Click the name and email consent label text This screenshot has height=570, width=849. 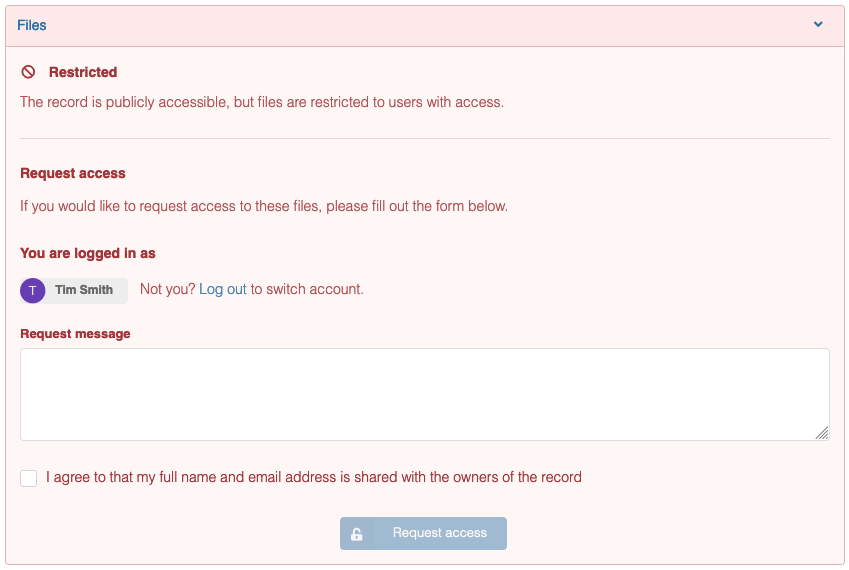point(314,477)
